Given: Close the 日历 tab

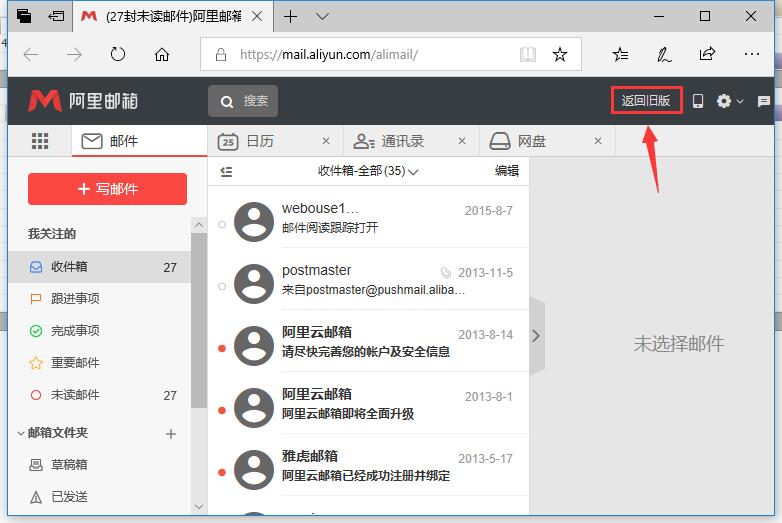Looking at the screenshot, I should click(x=326, y=141).
